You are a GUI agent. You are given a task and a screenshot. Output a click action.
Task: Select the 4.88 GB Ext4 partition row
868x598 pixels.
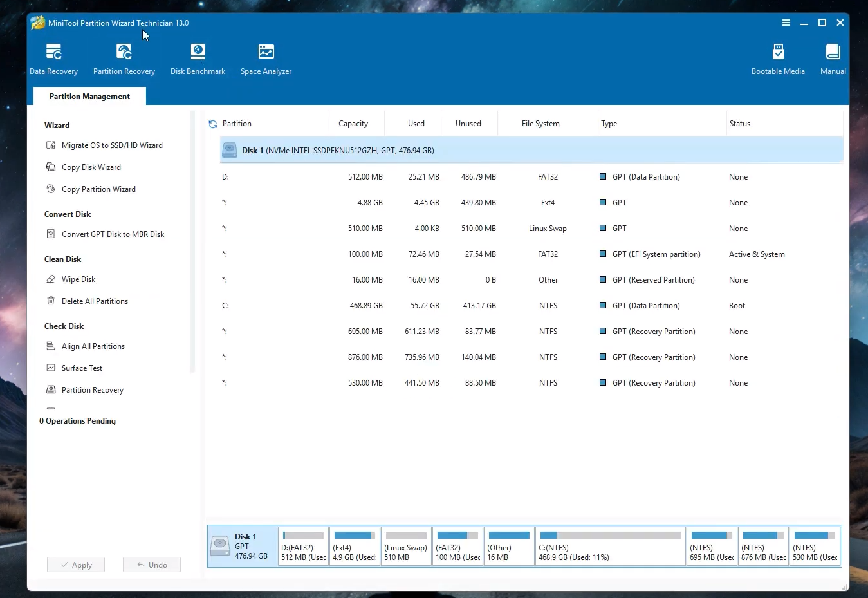point(531,202)
